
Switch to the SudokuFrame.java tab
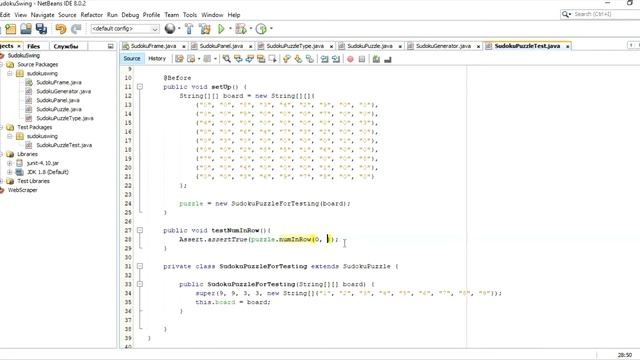point(153,46)
